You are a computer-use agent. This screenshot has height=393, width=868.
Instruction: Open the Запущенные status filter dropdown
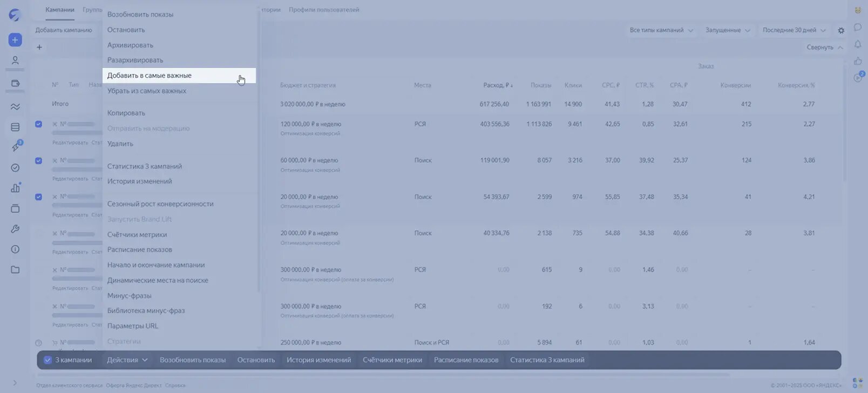728,30
